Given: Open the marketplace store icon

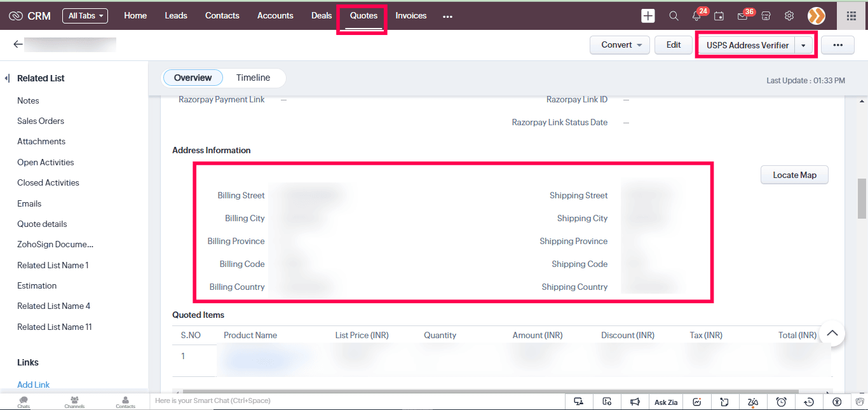Looking at the screenshot, I should pyautogui.click(x=766, y=16).
